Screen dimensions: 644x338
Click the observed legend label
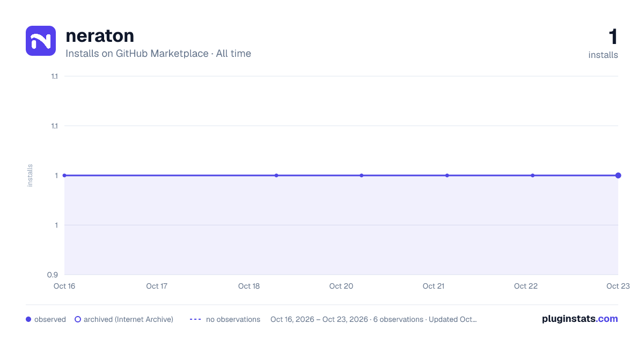click(50, 319)
